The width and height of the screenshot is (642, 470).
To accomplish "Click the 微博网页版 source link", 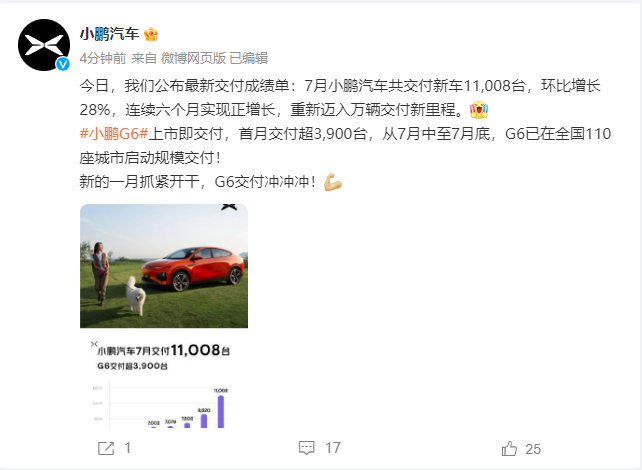I will point(193,58).
